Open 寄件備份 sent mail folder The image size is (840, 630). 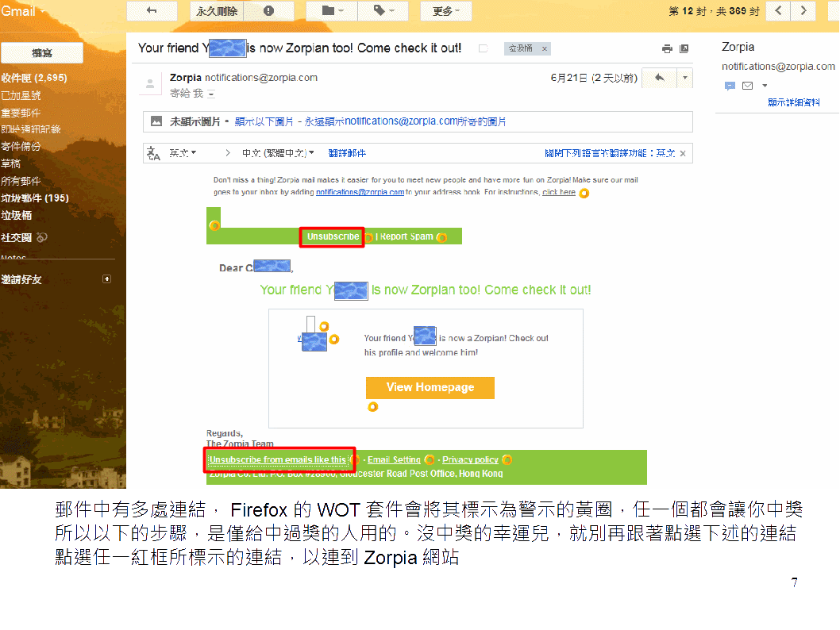click(x=21, y=146)
